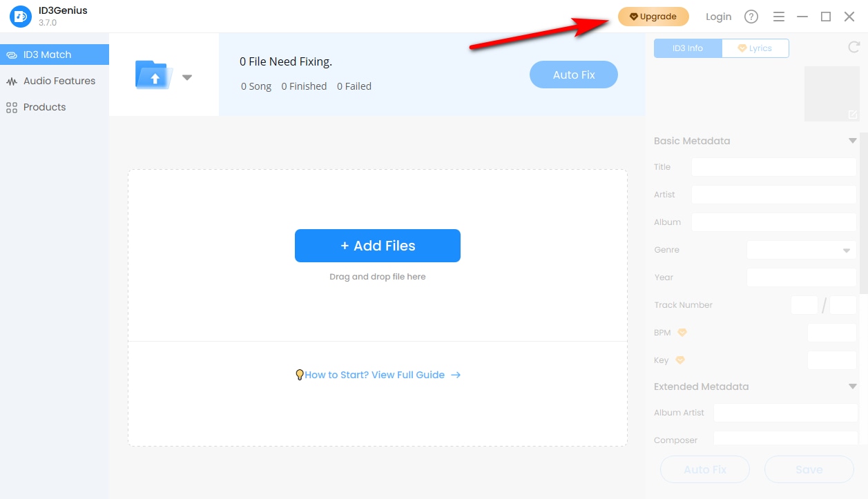
Task: Go to Products in the sidebar
Action: click(x=44, y=107)
